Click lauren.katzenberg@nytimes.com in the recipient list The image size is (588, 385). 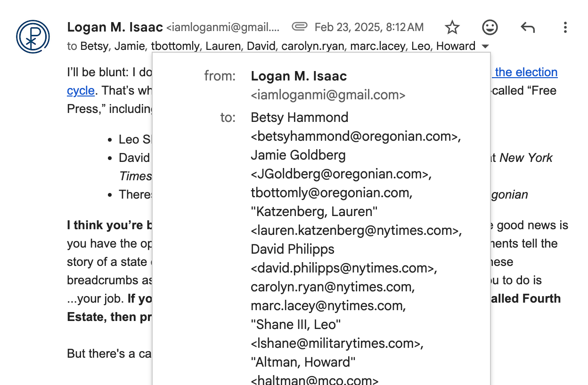coord(356,231)
